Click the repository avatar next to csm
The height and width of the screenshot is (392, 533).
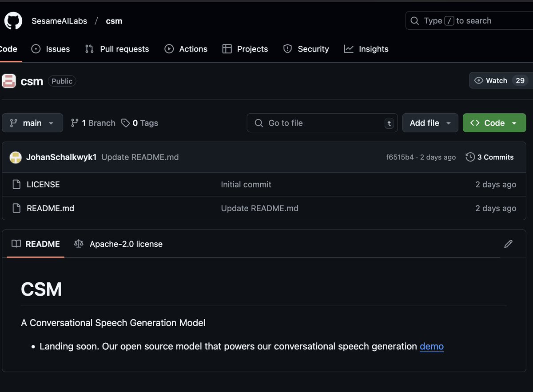pyautogui.click(x=8, y=81)
